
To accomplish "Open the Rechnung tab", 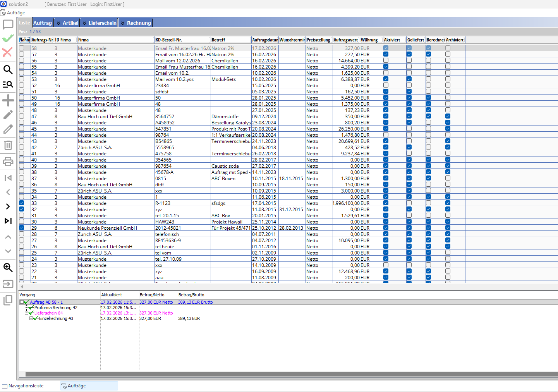I will 139,23.
